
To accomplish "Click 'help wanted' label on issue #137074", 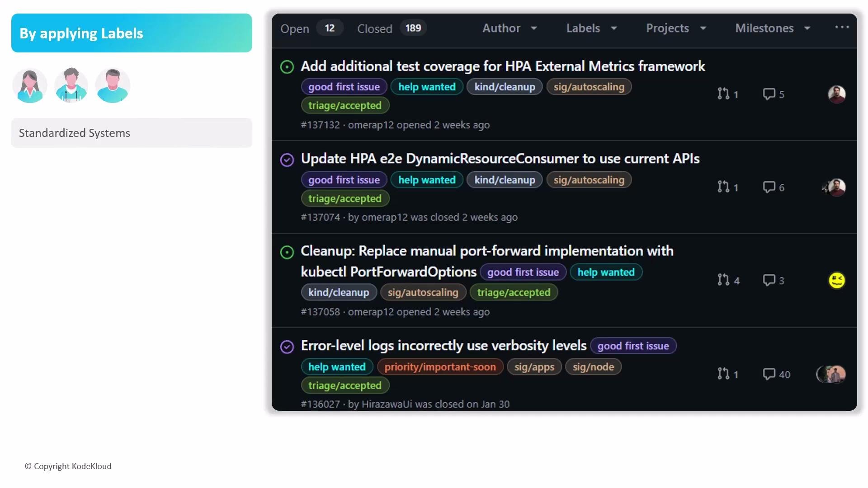I will [x=427, y=180].
